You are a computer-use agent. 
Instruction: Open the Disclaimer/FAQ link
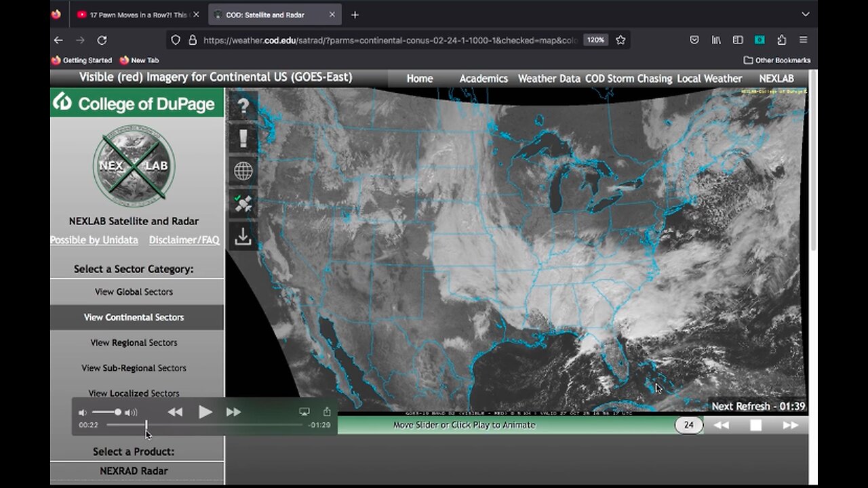(184, 240)
